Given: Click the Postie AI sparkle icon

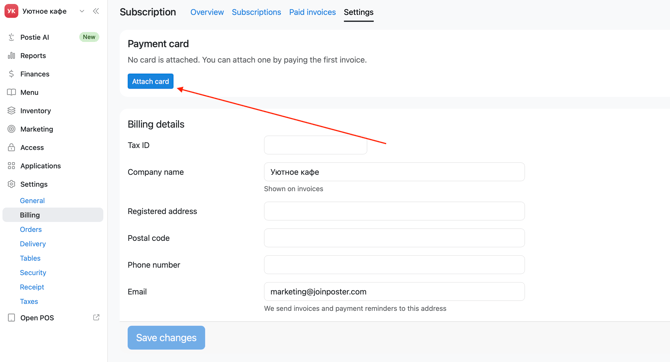Looking at the screenshot, I should click(x=12, y=37).
